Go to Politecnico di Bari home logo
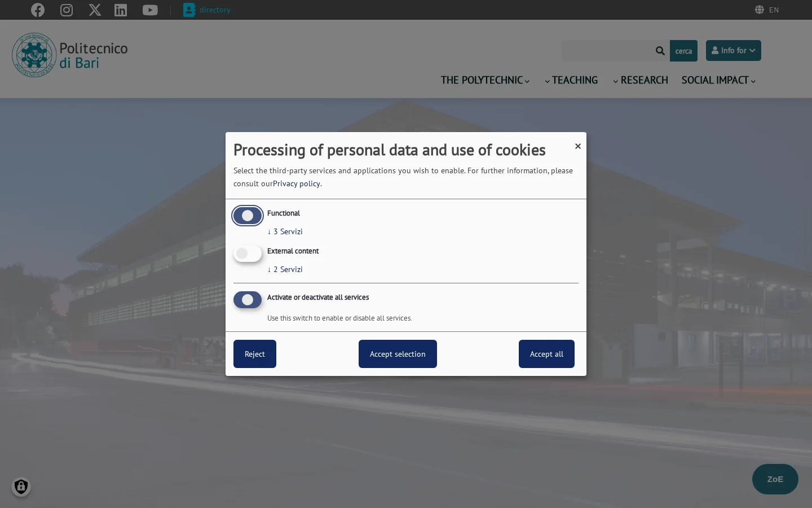Image resolution: width=812 pixels, height=508 pixels. [x=70, y=55]
